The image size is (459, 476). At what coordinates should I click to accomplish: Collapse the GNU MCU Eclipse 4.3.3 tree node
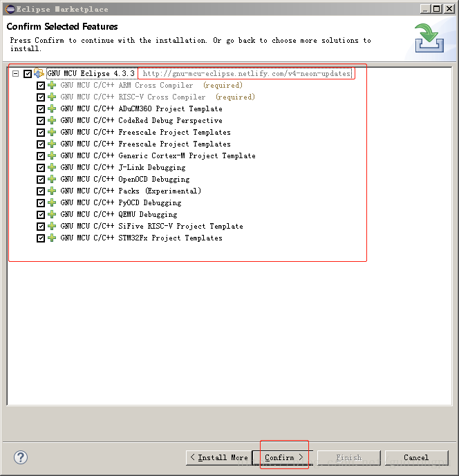15,73
